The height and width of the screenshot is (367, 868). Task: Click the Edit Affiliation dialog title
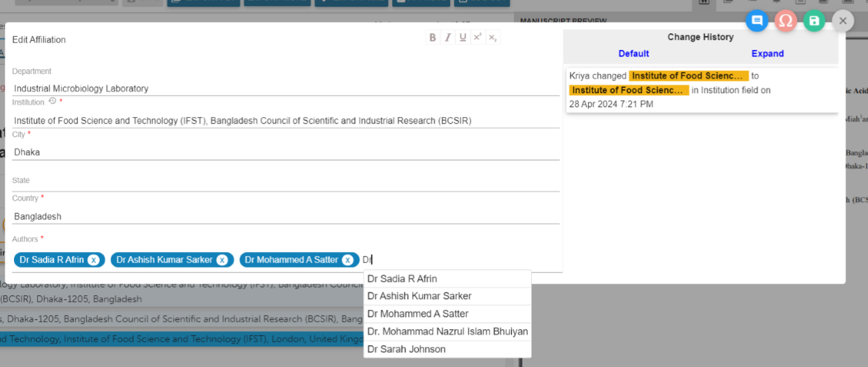[x=39, y=40]
